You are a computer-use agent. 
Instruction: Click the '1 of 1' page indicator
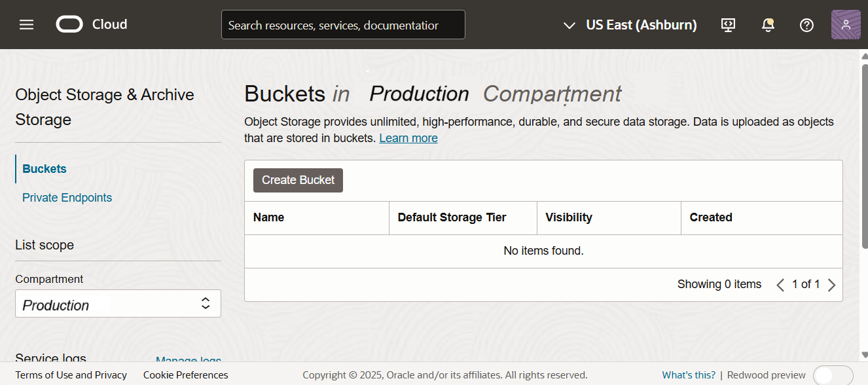[x=806, y=284]
